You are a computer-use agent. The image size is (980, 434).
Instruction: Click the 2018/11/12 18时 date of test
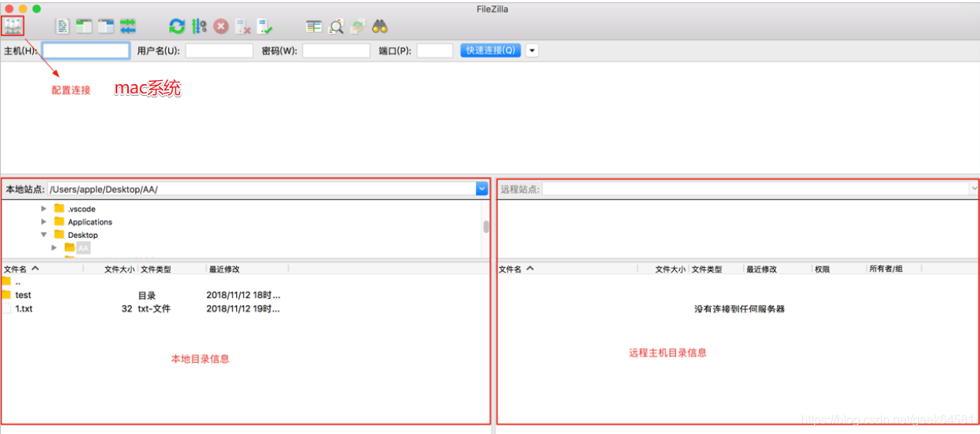(x=243, y=295)
